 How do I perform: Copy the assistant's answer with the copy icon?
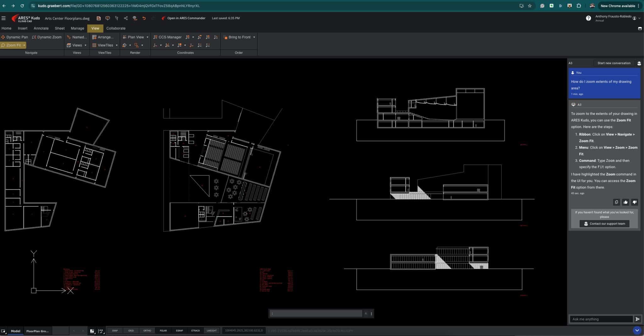616,202
